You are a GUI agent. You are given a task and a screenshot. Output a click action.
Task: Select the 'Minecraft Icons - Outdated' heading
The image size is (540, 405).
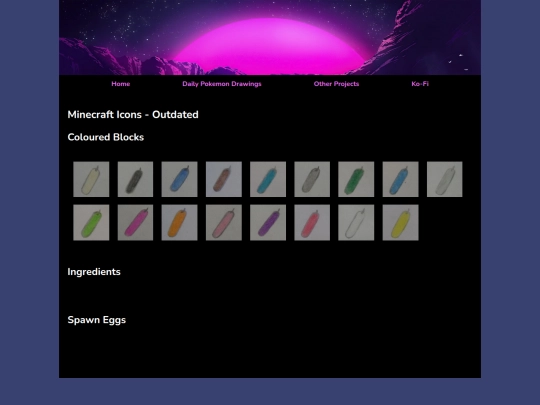(133, 115)
